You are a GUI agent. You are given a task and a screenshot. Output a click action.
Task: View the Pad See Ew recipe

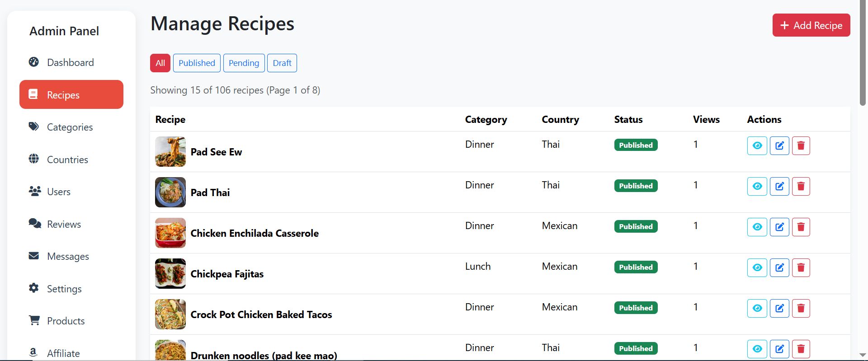click(x=757, y=145)
